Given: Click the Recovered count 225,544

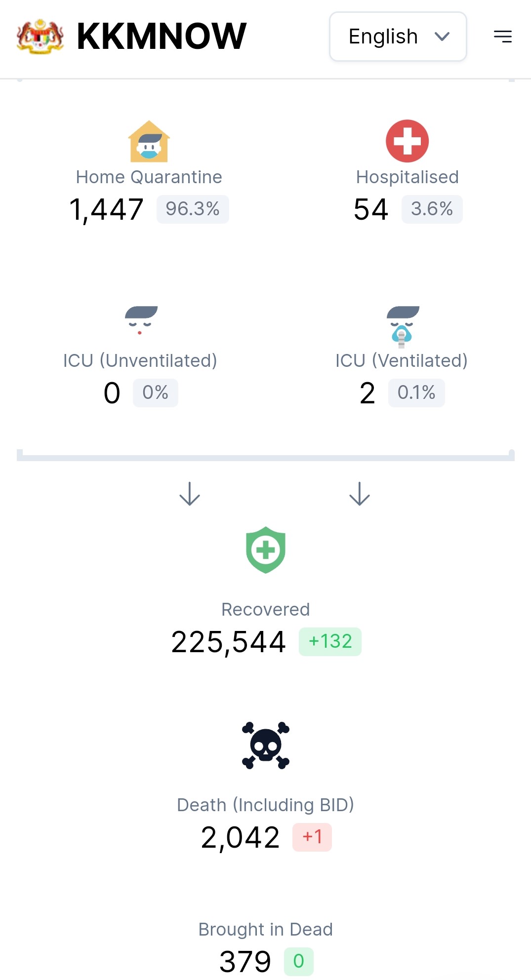Looking at the screenshot, I should coord(229,642).
